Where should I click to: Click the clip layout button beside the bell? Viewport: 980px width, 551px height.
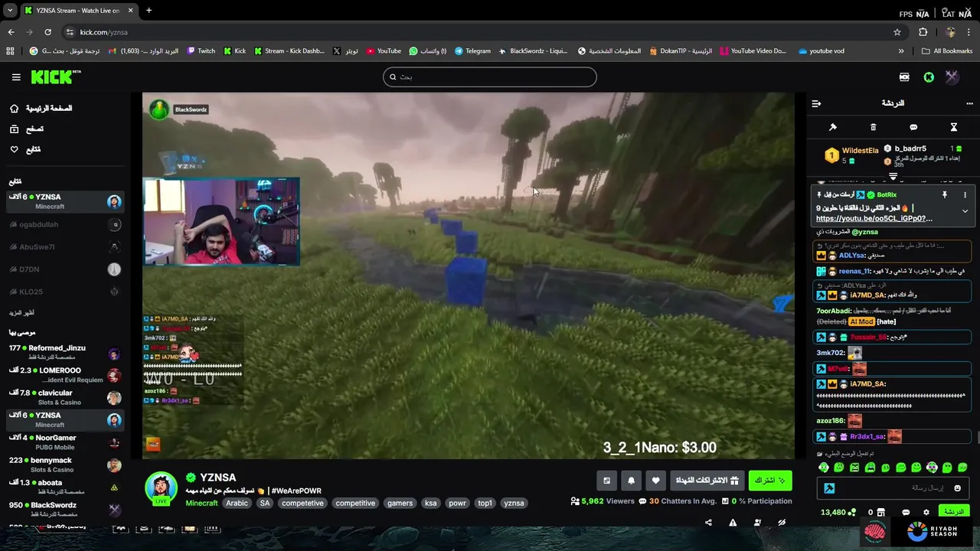[x=606, y=481]
